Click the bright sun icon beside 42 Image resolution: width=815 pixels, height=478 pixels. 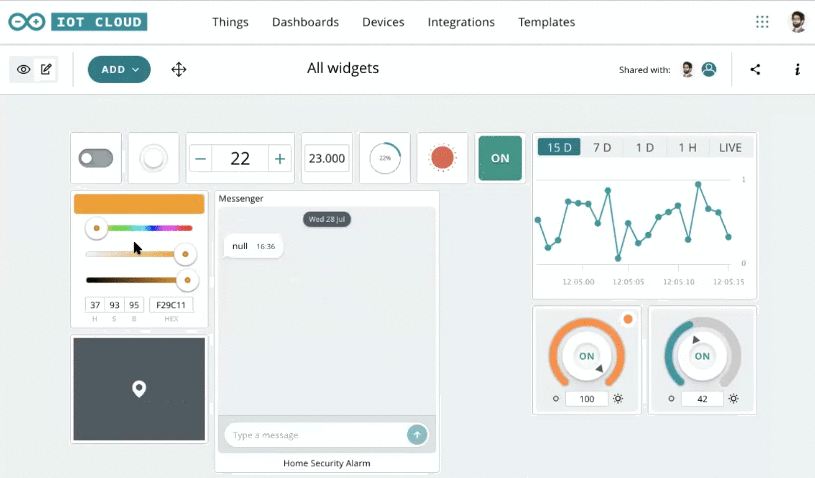coord(733,399)
